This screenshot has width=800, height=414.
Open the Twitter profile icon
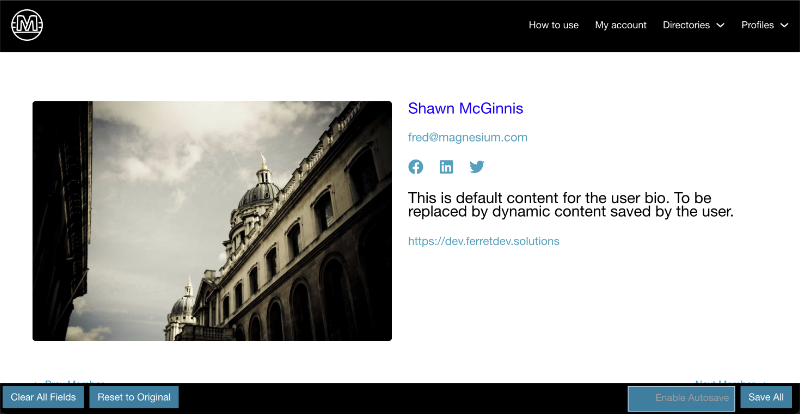tap(477, 167)
